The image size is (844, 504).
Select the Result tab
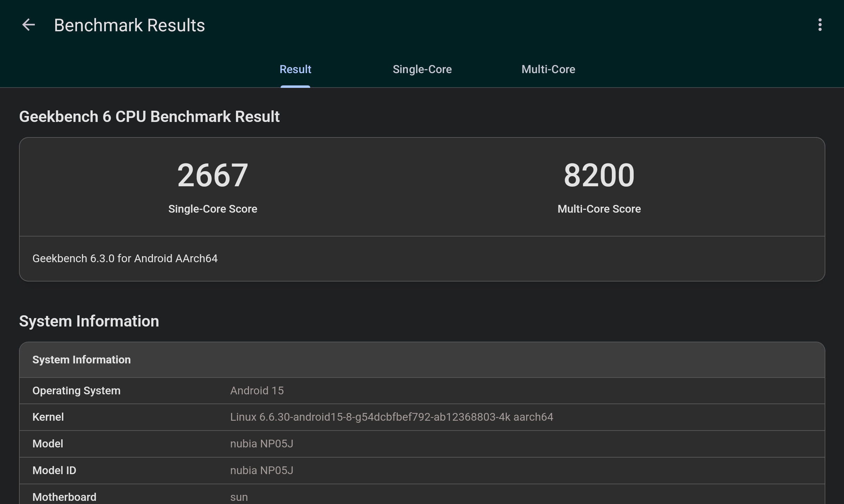[x=295, y=69]
